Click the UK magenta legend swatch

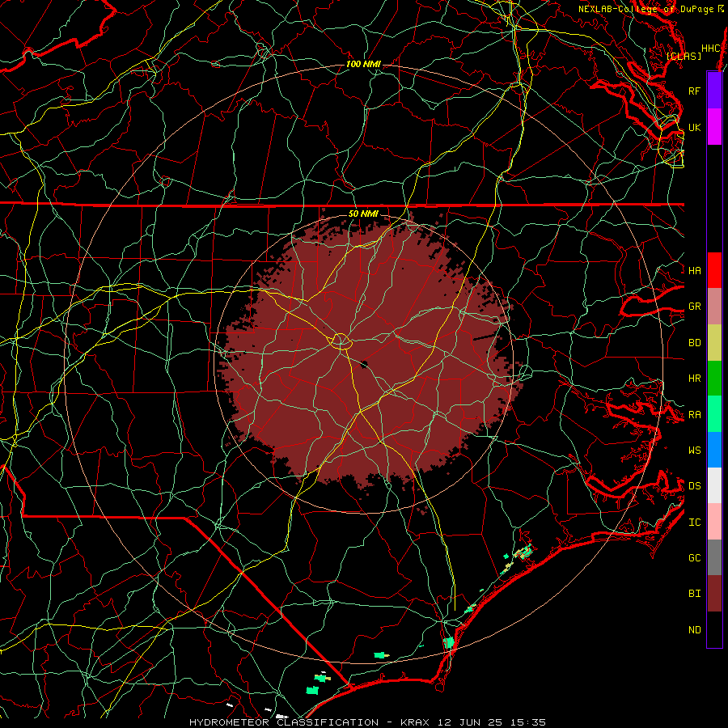[x=714, y=127]
